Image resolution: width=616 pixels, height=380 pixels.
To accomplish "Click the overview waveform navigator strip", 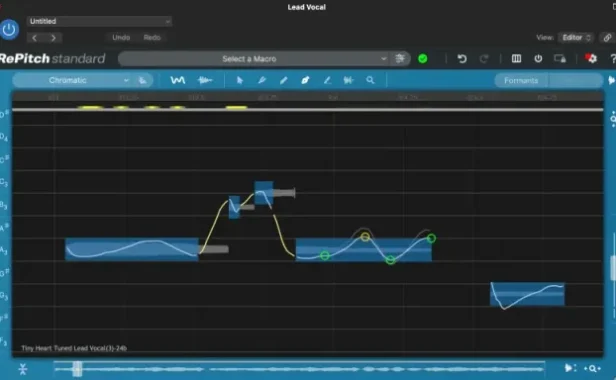I will coord(299,369).
